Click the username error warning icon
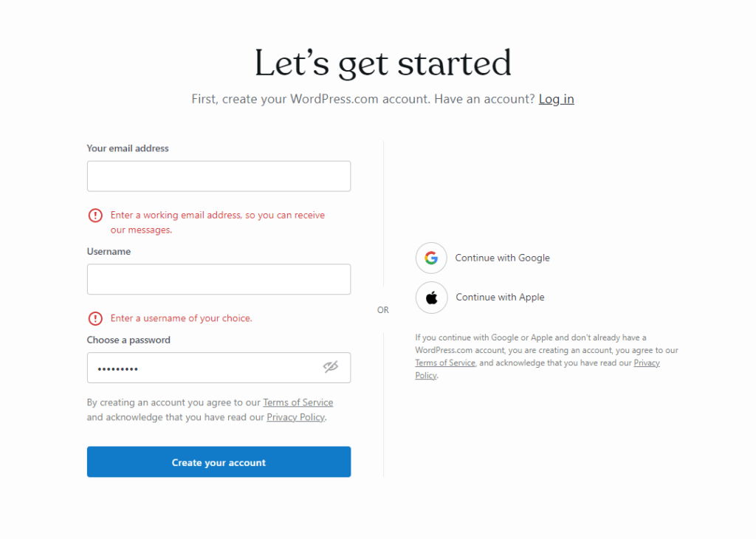The height and width of the screenshot is (539, 756). click(95, 319)
